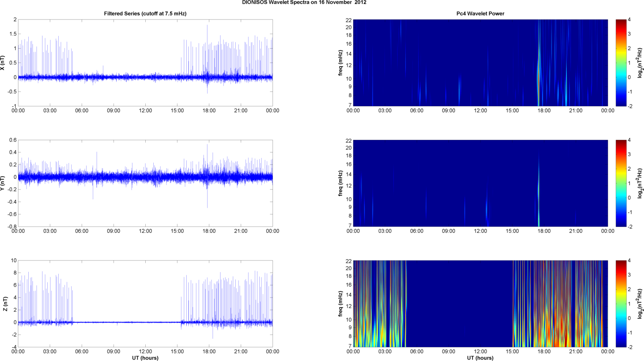Click the 18:00 tick under the X series plot

tap(209, 111)
